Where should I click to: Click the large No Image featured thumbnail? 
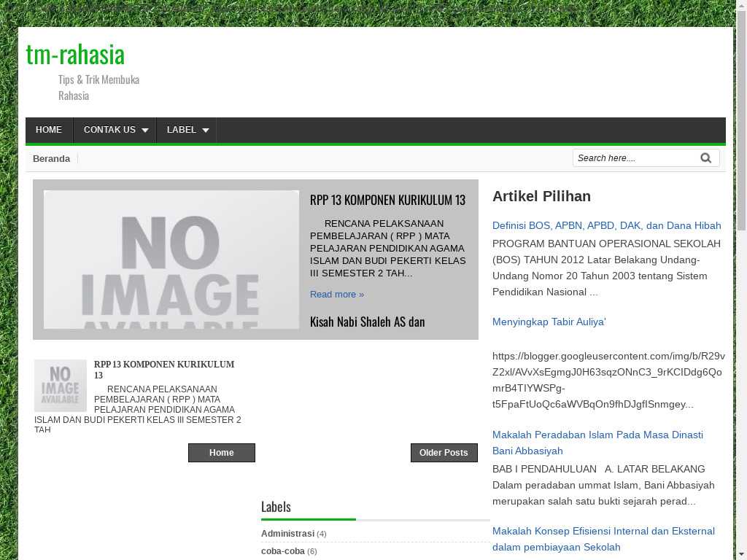171,260
